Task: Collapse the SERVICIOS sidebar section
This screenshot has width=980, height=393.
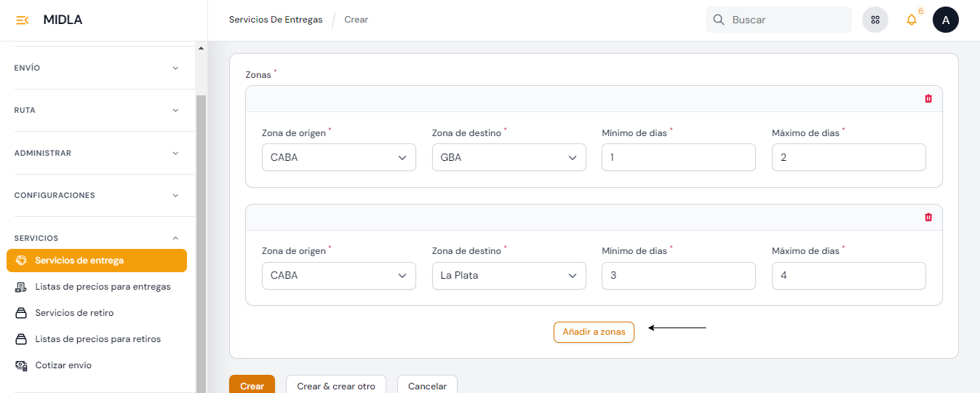Action: (x=97, y=238)
